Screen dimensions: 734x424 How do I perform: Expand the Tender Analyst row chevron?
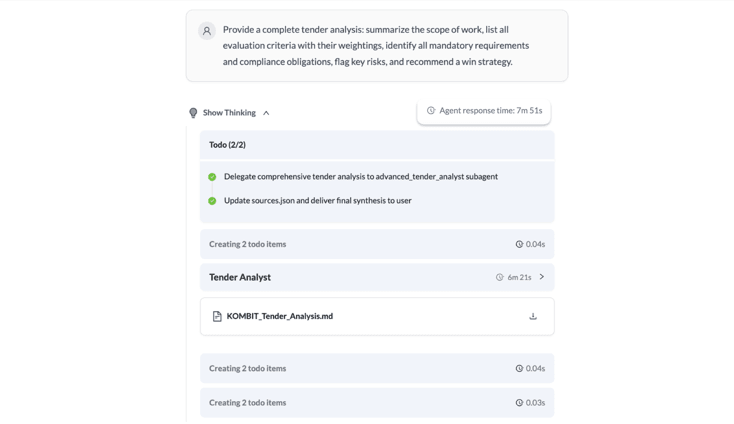pos(542,277)
